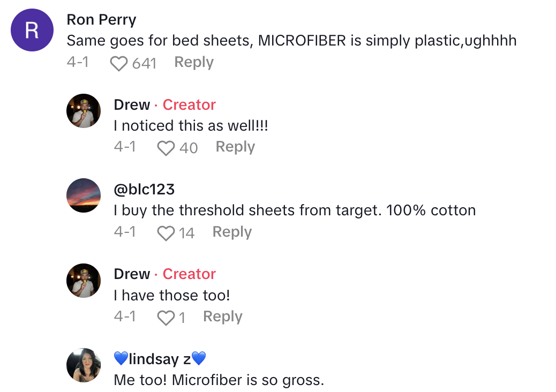Tap lindsay z's username
The height and width of the screenshot is (392, 556).
[159, 359]
